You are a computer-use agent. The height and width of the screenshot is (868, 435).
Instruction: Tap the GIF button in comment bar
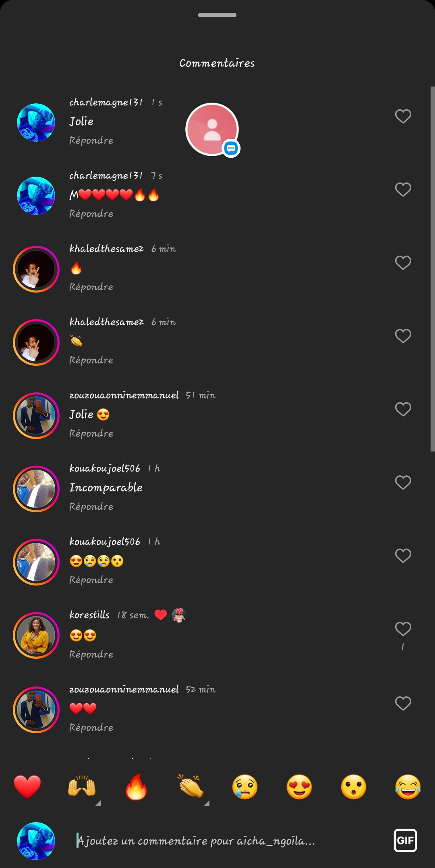point(405,840)
